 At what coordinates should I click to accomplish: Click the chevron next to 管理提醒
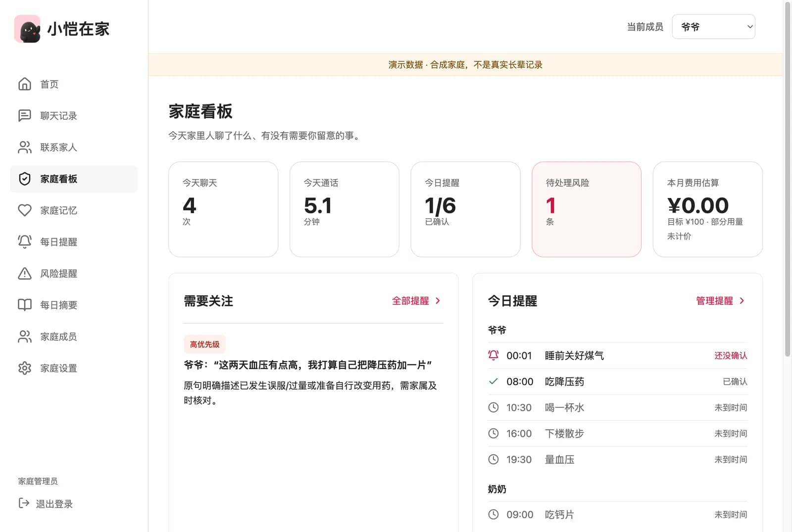coord(742,301)
